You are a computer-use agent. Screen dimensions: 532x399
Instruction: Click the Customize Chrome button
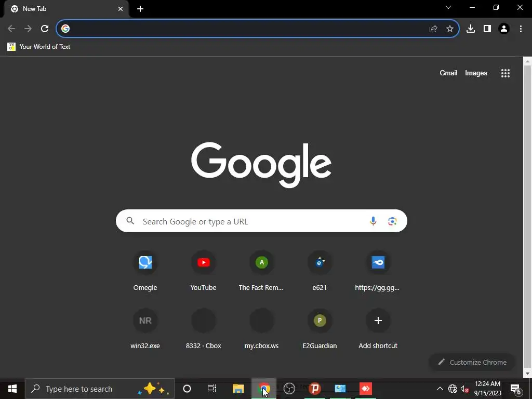click(x=472, y=362)
